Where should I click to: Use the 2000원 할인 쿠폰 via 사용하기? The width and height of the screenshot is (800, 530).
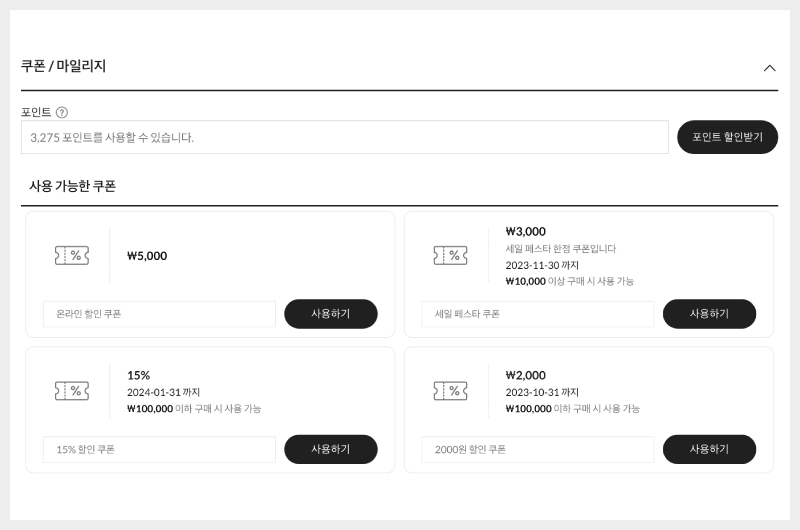pos(709,450)
